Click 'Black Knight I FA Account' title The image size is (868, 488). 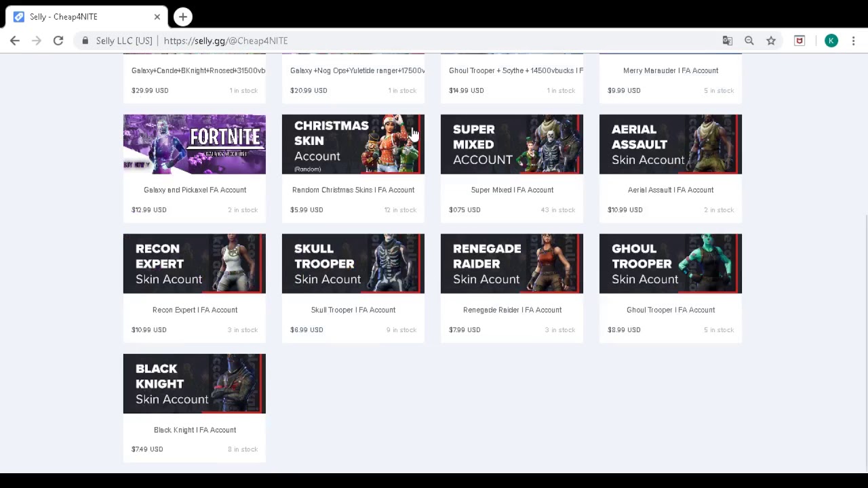pos(195,430)
